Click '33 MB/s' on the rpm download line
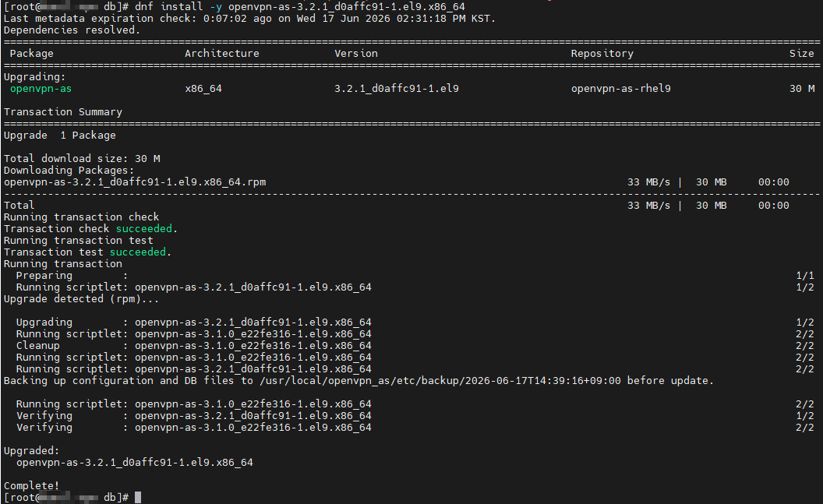 tap(648, 182)
